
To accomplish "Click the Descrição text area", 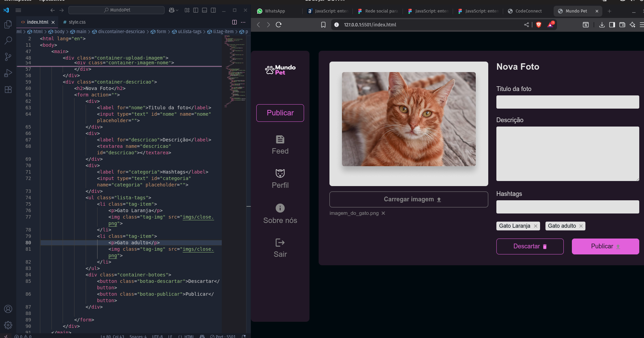I will pyautogui.click(x=568, y=154).
